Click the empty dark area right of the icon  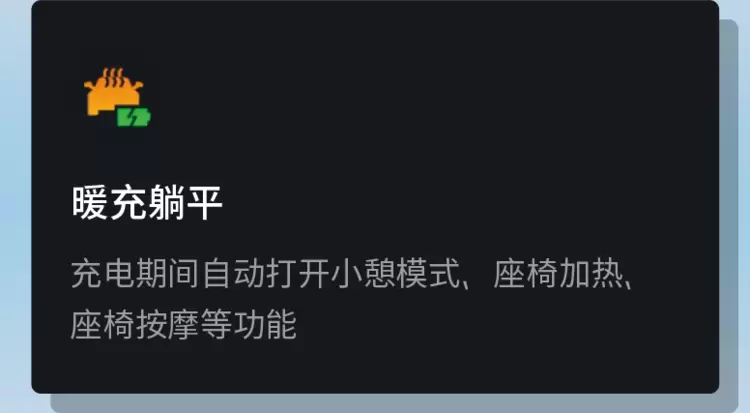tap(430, 96)
